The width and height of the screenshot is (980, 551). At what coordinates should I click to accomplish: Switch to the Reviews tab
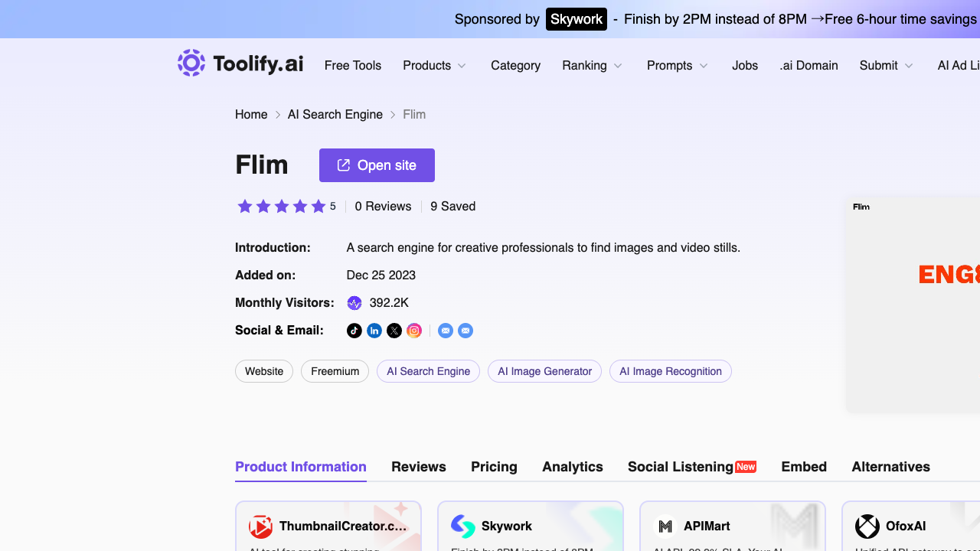pos(419,467)
